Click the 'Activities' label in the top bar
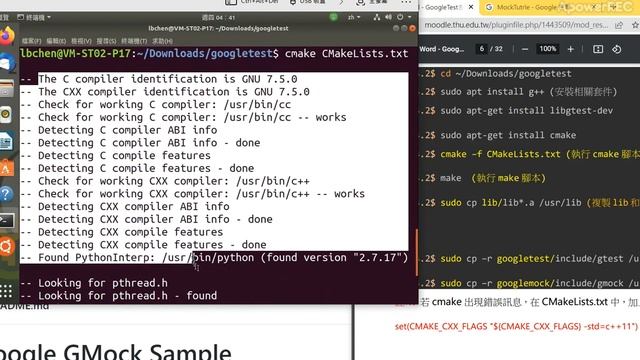 4,17
